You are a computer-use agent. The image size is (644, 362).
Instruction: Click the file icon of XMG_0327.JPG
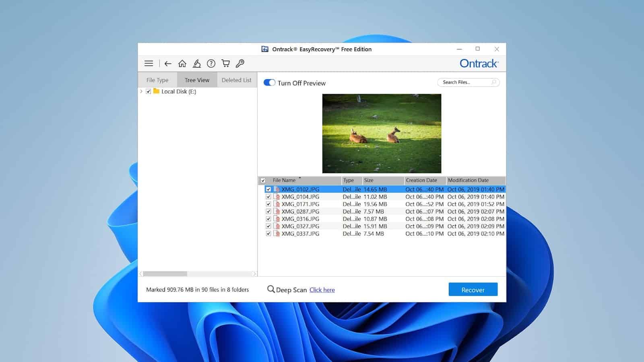277,226
